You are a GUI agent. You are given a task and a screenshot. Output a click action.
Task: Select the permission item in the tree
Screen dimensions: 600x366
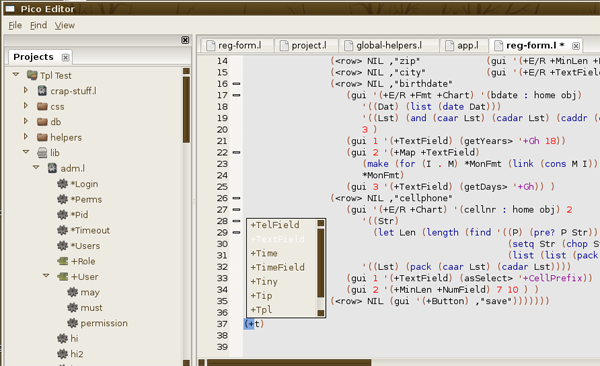(x=104, y=323)
